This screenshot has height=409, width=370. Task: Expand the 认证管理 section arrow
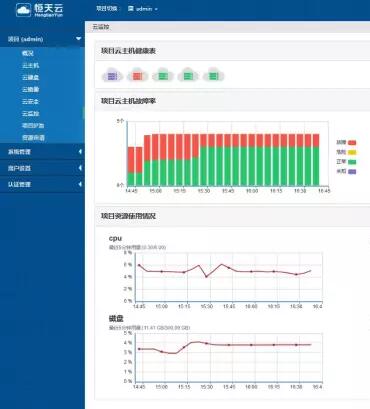80,184
